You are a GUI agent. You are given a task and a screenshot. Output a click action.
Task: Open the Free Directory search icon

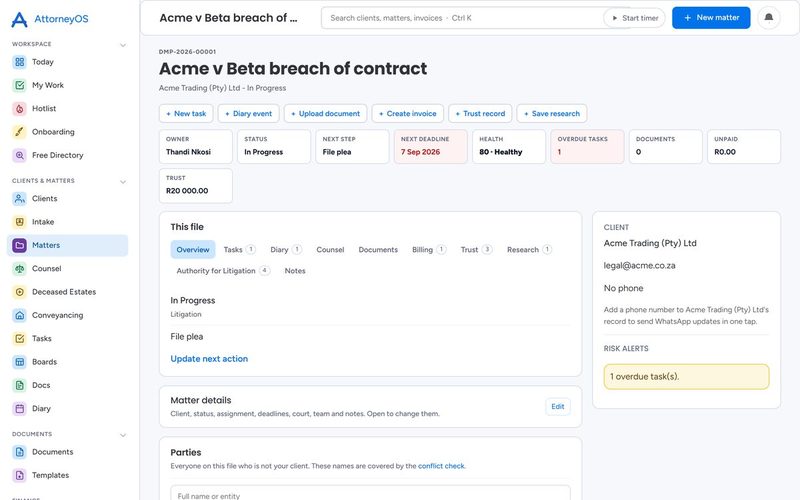click(19, 155)
